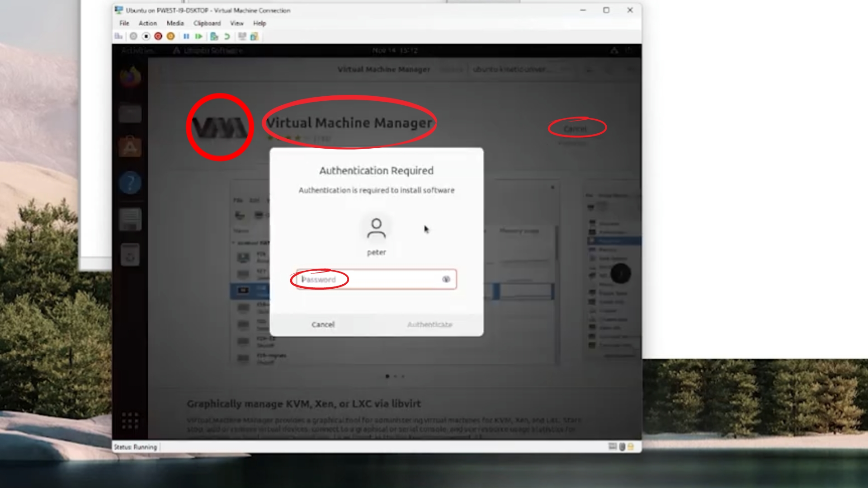
Task: Open the Show Applications grid
Action: (x=130, y=420)
